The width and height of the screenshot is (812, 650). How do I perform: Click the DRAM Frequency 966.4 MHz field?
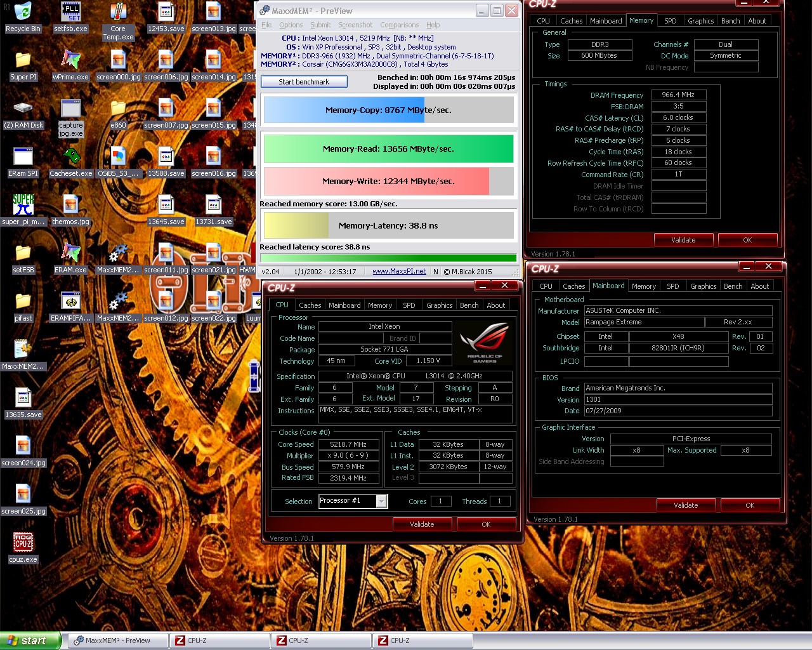coord(678,95)
